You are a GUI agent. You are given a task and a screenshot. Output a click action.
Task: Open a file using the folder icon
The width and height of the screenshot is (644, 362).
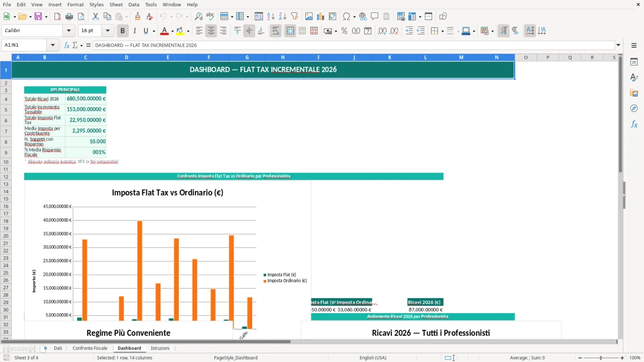(x=22, y=17)
